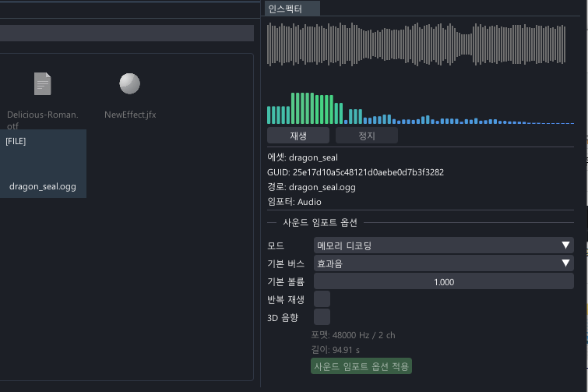Viewport: 588px width, 392px height.
Task: Click the NewEffect.jfx file name label
Action: pyautogui.click(x=130, y=115)
